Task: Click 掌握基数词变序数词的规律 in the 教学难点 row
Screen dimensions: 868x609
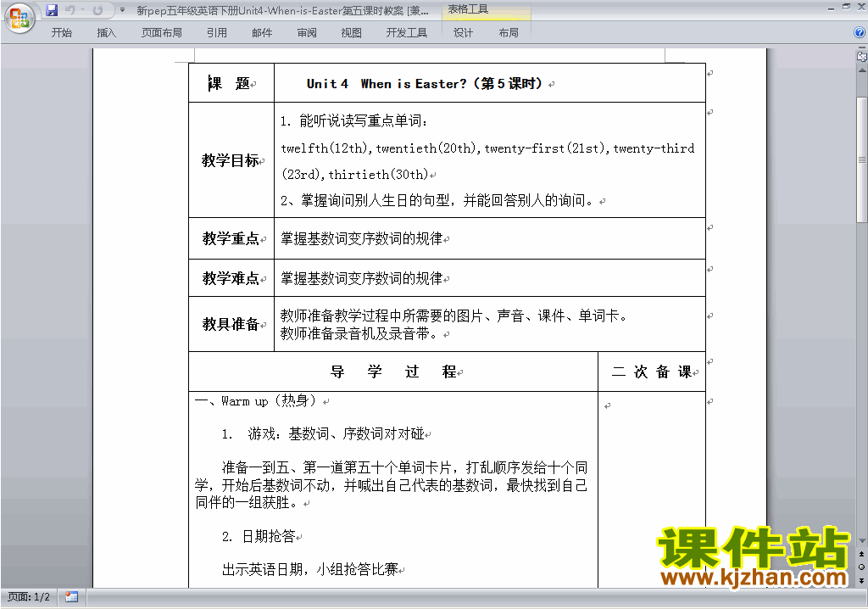Action: tap(361, 278)
